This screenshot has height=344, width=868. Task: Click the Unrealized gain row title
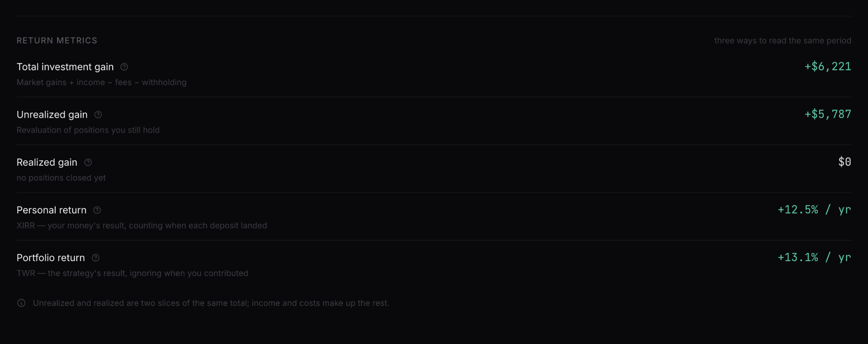tap(52, 115)
